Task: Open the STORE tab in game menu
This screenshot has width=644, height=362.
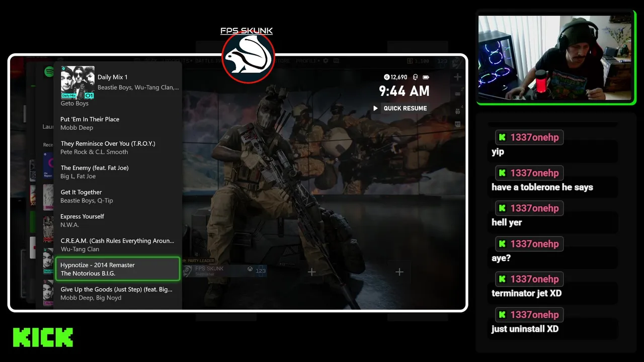Action: click(283, 61)
